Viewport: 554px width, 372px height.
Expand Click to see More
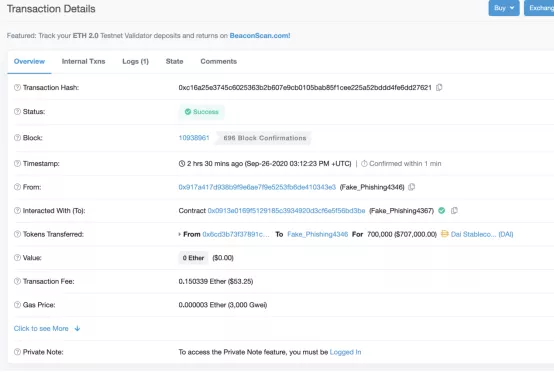pos(47,329)
